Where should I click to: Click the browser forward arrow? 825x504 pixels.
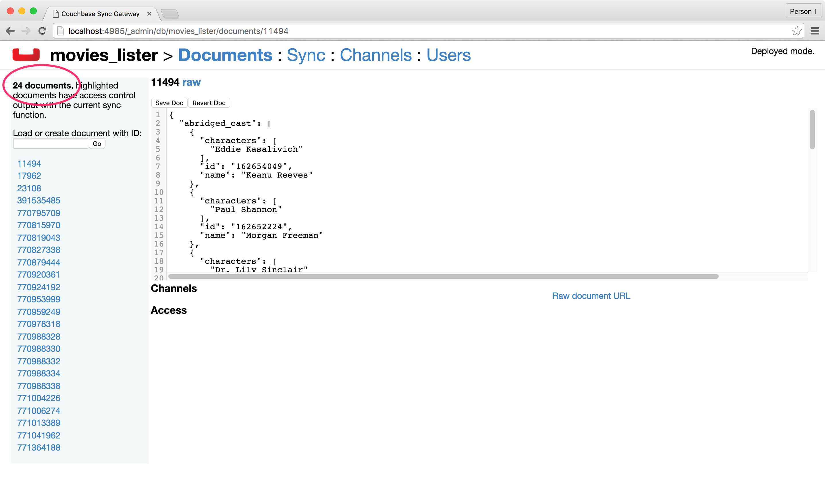[26, 31]
